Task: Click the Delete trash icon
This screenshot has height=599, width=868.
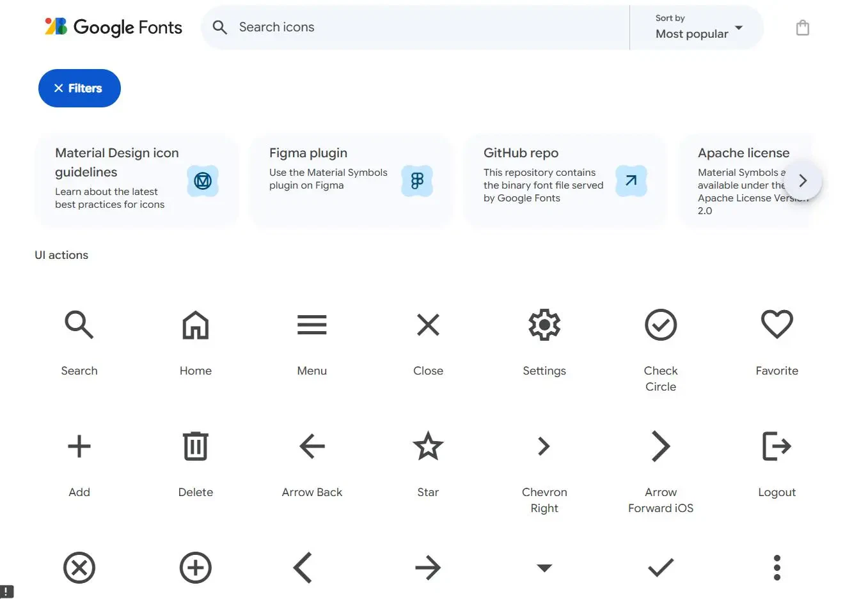Action: [195, 446]
